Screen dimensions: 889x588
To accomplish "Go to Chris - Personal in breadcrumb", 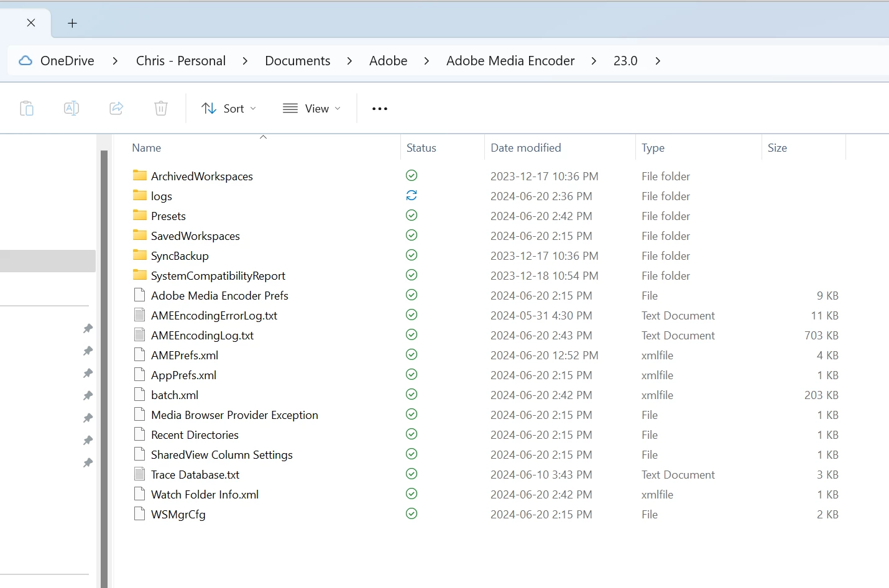I will [x=181, y=60].
